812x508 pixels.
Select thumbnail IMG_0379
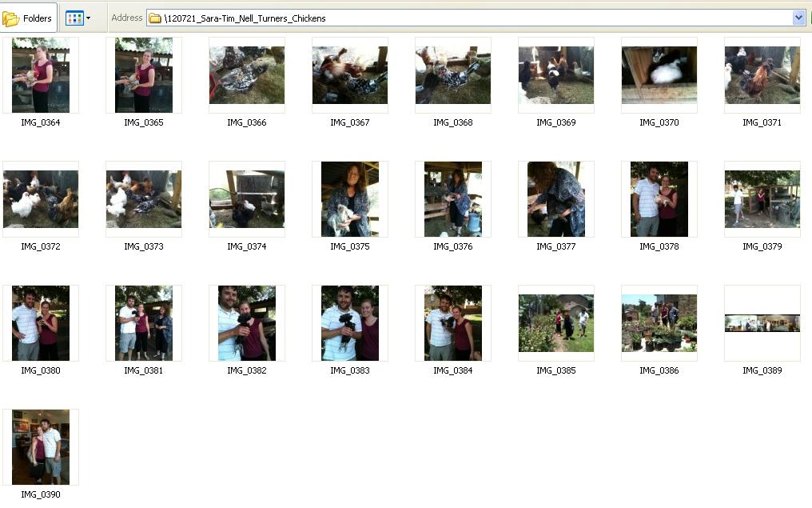click(762, 199)
